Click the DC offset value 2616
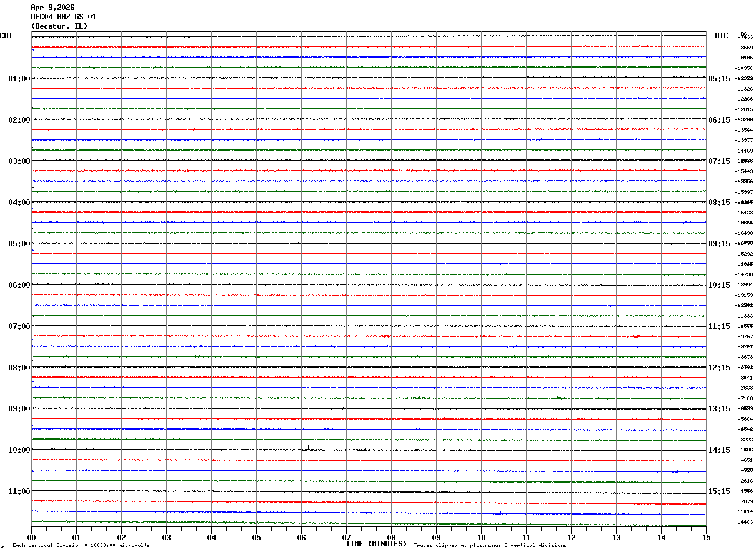This screenshot has height=554, width=756. [x=747, y=481]
